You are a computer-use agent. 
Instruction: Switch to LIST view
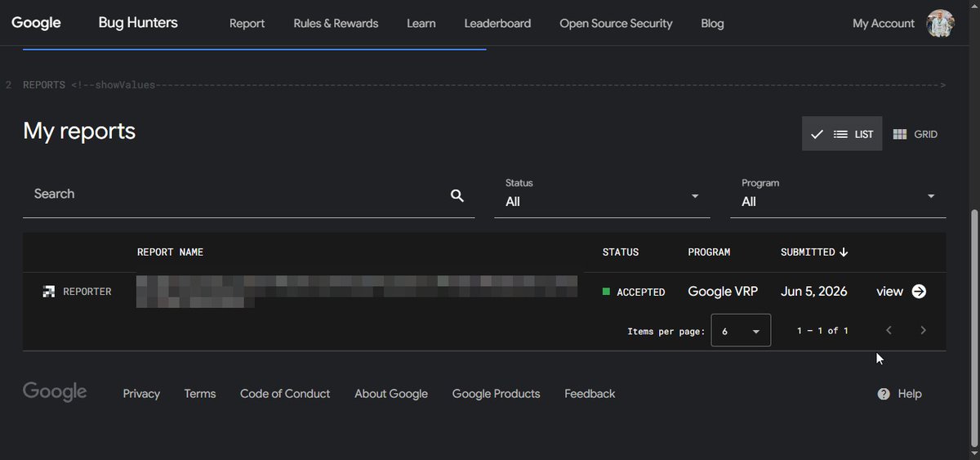[x=842, y=134]
